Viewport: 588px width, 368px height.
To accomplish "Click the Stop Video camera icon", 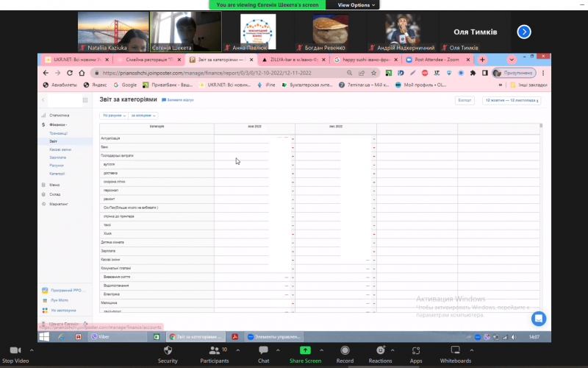I will (15, 350).
